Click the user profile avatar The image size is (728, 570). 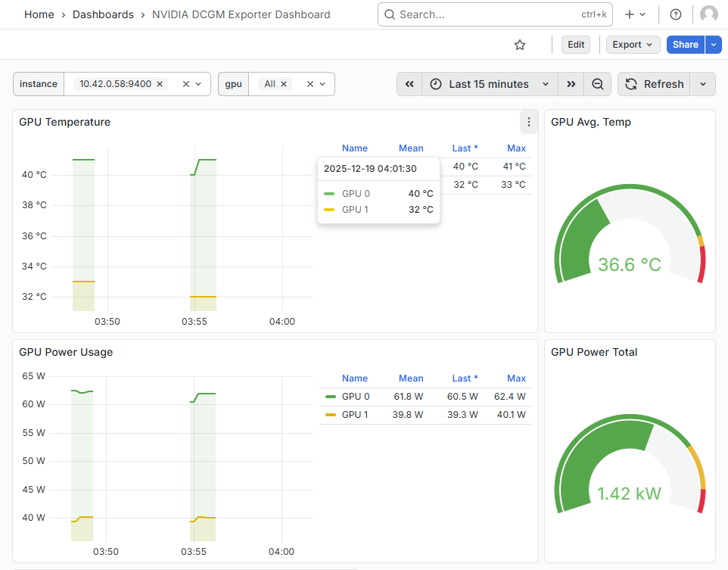709,14
